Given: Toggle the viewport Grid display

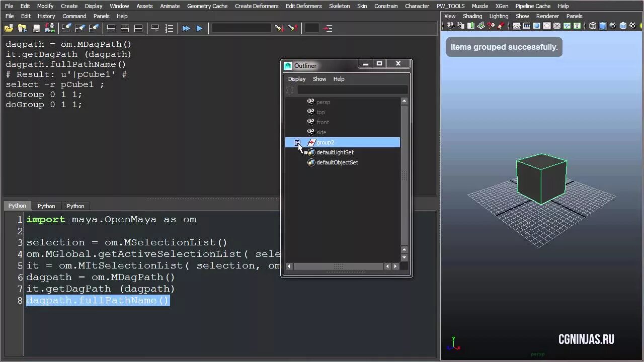Looking at the screenshot, I should click(517, 26).
